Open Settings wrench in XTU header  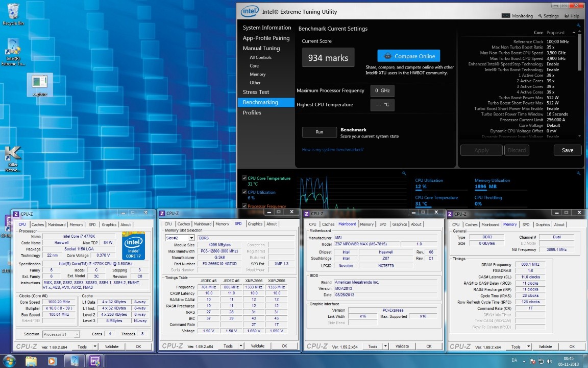tap(548, 16)
